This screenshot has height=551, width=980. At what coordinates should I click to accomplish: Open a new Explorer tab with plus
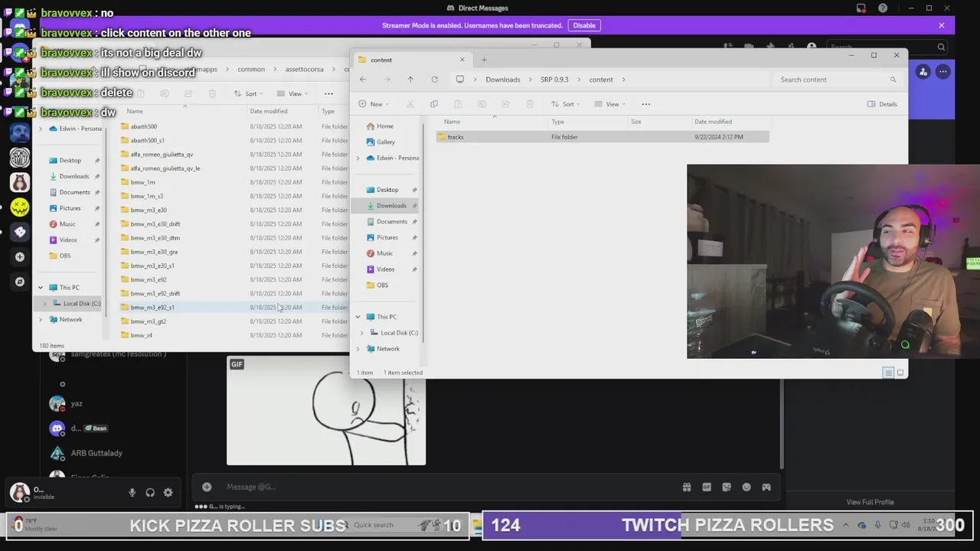[484, 60]
